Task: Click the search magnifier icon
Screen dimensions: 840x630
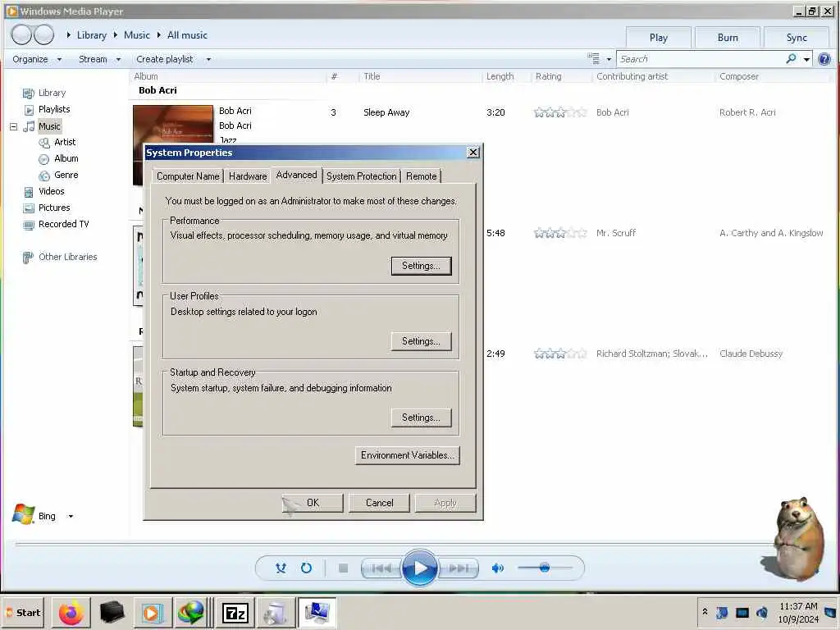Action: pyautogui.click(x=791, y=58)
